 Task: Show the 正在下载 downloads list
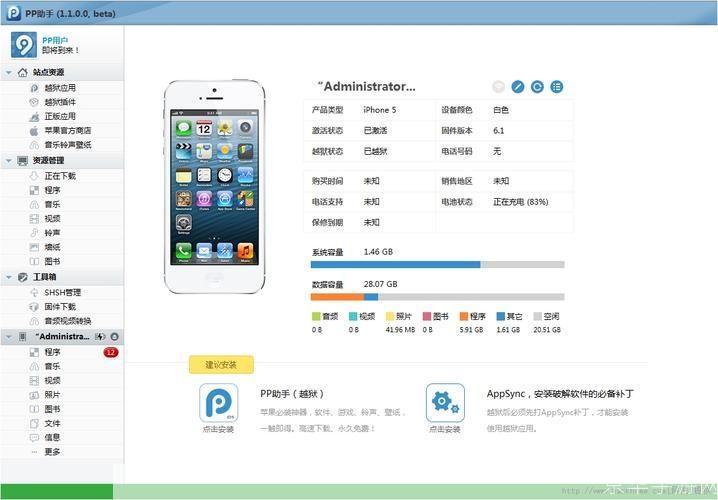tap(60, 176)
